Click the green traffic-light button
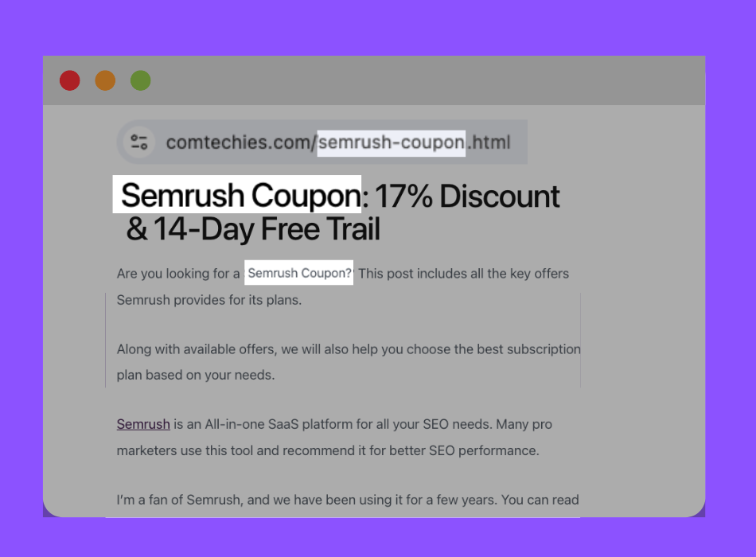Viewport: 756px width, 557px height. coord(140,80)
